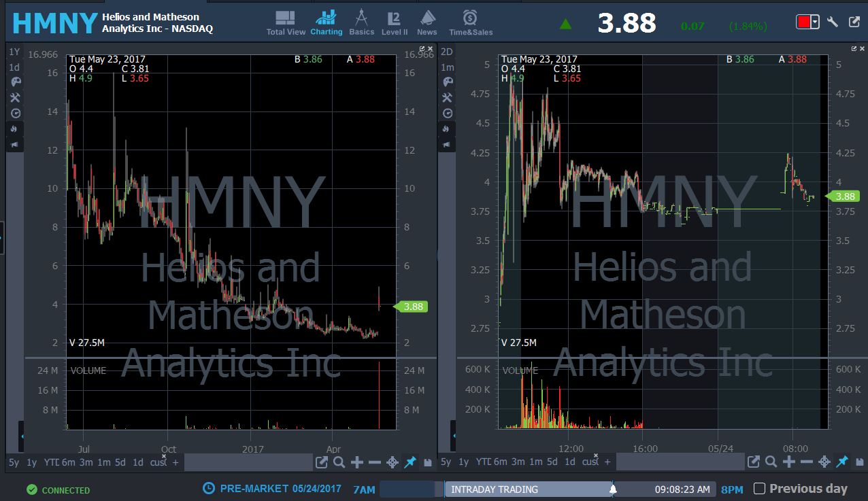This screenshot has height=501, width=868.
Task: Open left chart 1Y range selector
Action: click(14, 52)
